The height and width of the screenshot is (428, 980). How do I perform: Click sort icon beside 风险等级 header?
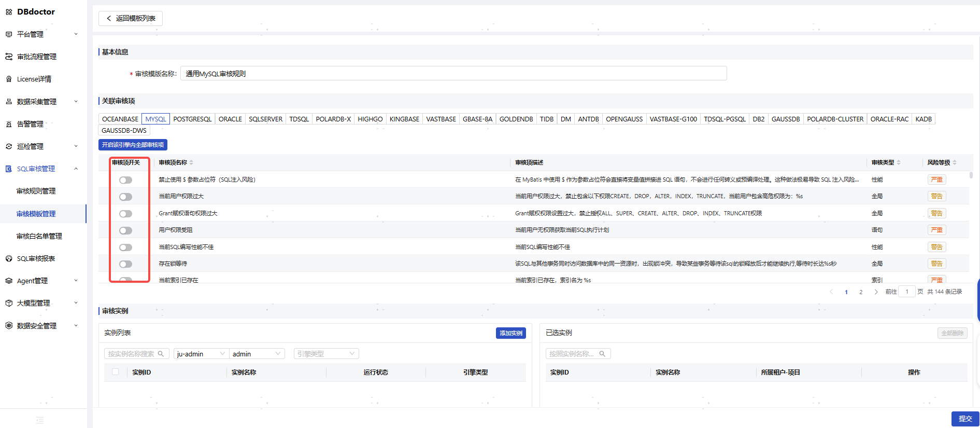955,163
